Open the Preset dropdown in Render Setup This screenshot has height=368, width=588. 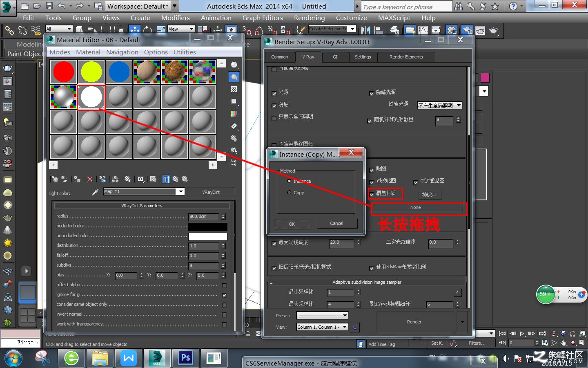[x=322, y=315]
